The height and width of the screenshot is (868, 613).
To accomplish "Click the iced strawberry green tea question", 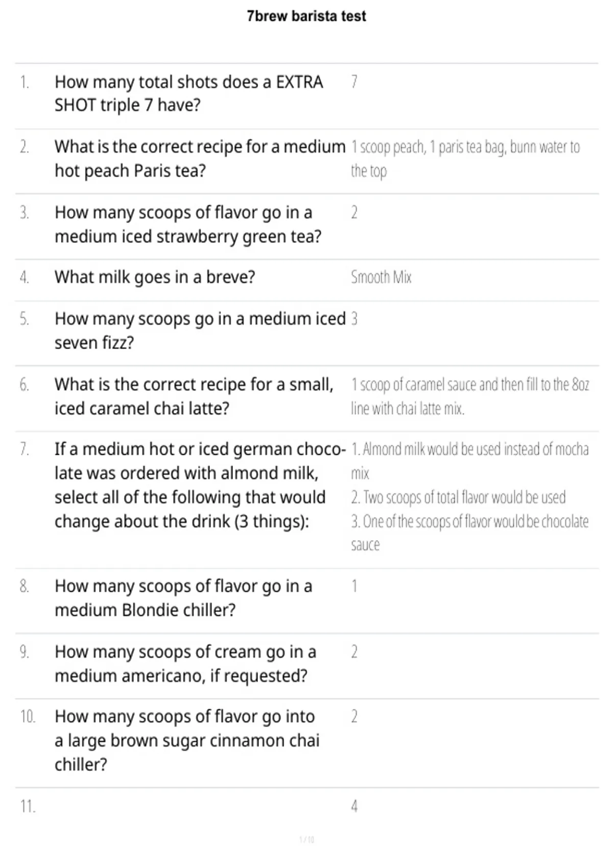I will [x=188, y=224].
